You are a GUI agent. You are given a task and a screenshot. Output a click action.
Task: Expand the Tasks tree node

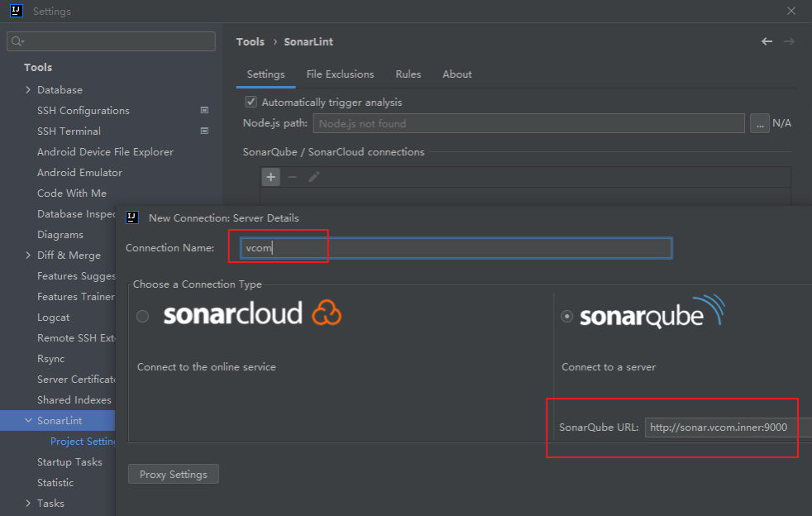pos(28,503)
